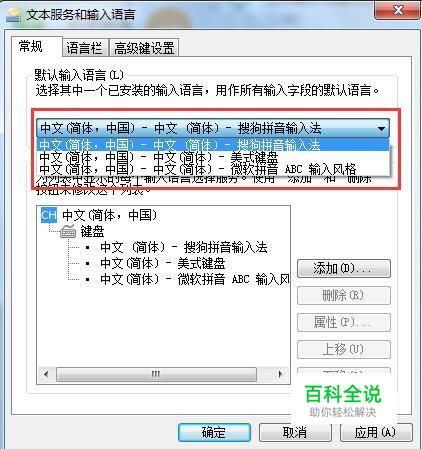Select 微软拼音 ABC tree entry

pos(195,279)
